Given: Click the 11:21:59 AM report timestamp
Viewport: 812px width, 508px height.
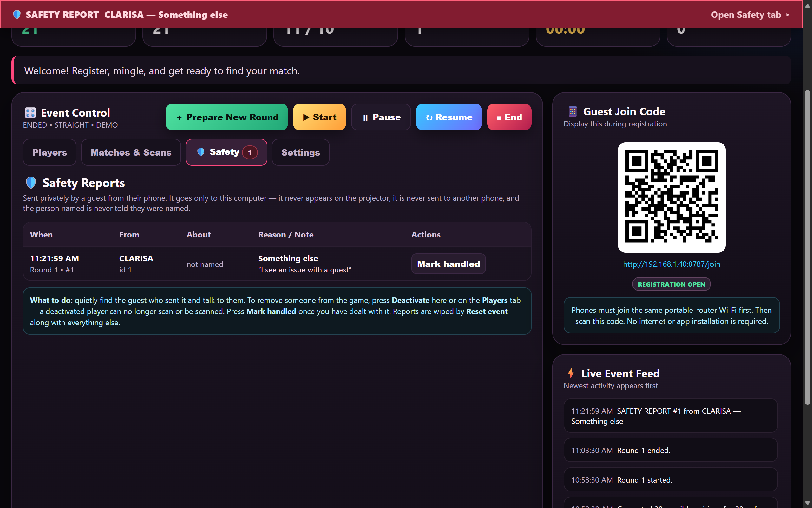Looking at the screenshot, I should click(x=54, y=258).
